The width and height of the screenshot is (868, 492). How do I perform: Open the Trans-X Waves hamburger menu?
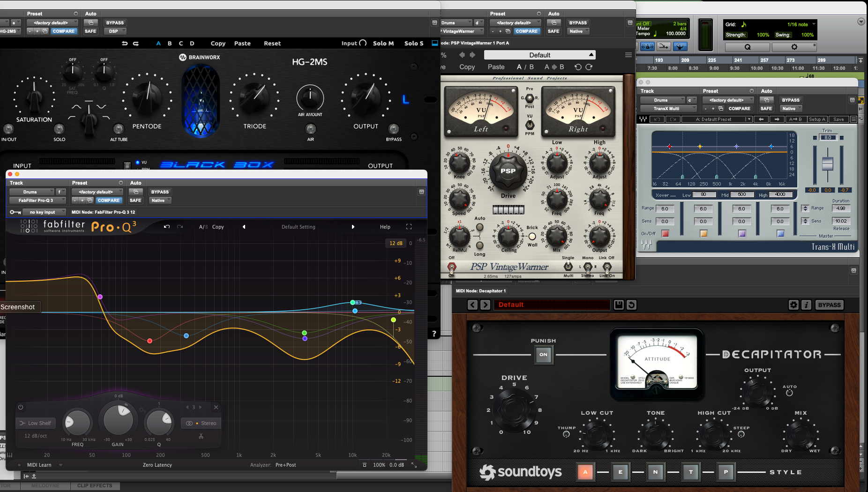click(854, 119)
